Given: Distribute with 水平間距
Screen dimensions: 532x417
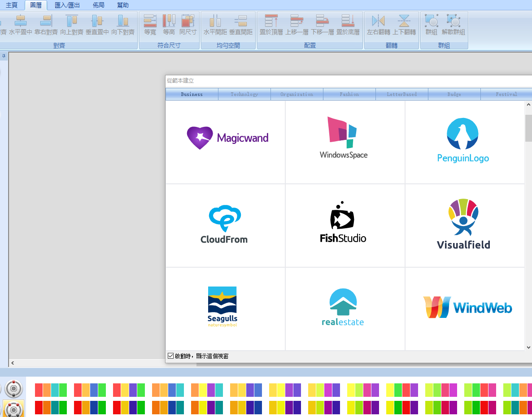Looking at the screenshot, I should (x=215, y=25).
